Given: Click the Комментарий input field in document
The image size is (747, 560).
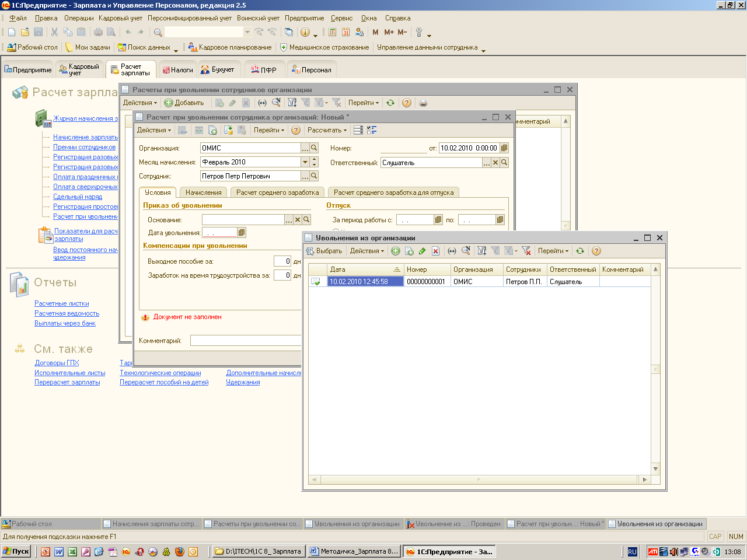Looking at the screenshot, I should pyautogui.click(x=246, y=341).
